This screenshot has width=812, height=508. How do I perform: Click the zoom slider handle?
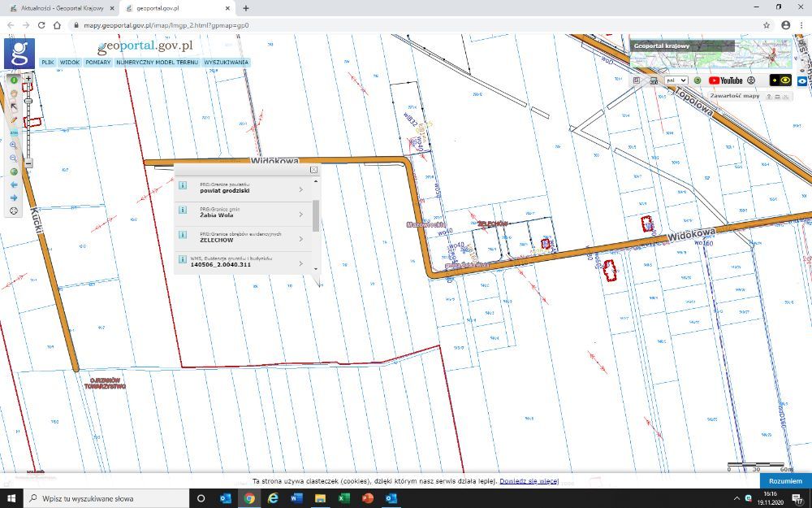click(28, 101)
